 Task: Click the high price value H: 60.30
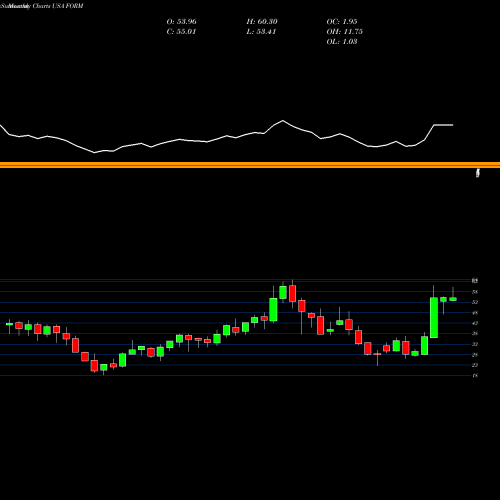point(262,22)
